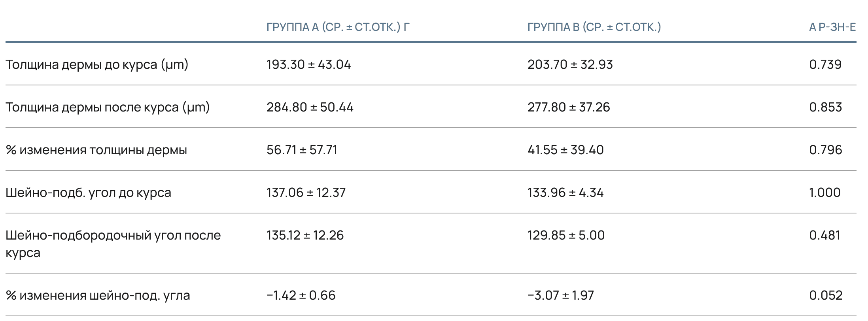
Task: Select the cell 129.85 ± 5.00
Action: coord(566,235)
